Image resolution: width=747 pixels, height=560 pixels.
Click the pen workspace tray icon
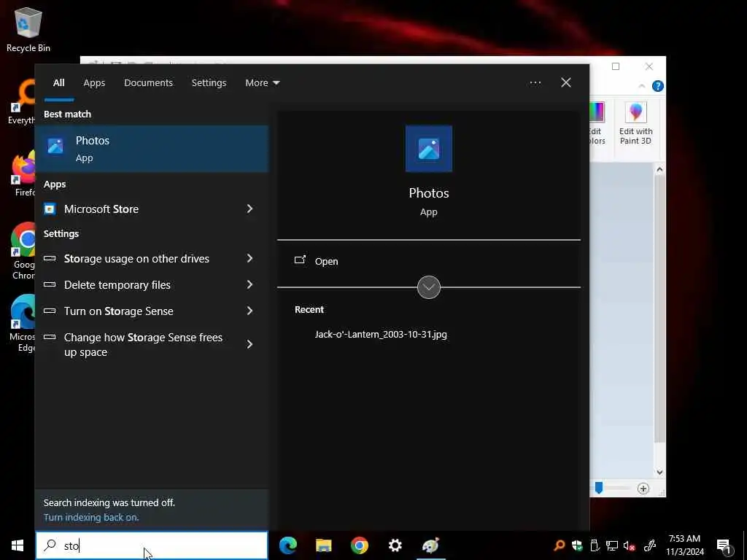[650, 545]
